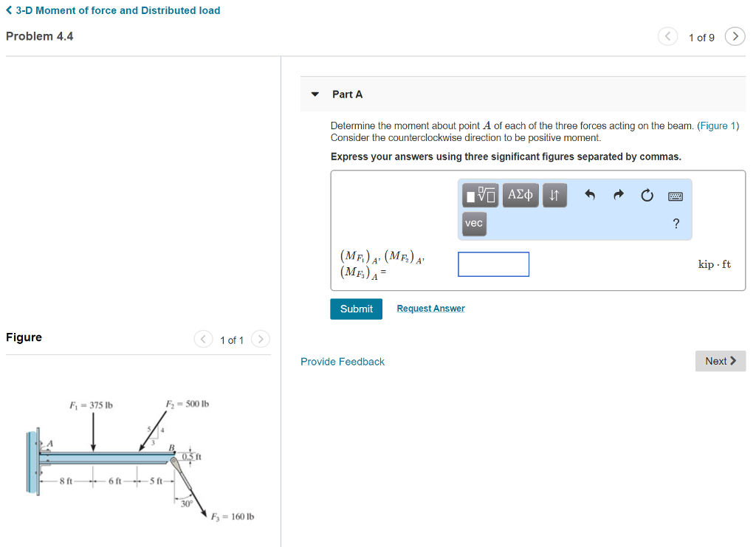Open keyboard shortcuts icon in answer toolbar
Screen dimensions: 756x547
click(x=675, y=194)
